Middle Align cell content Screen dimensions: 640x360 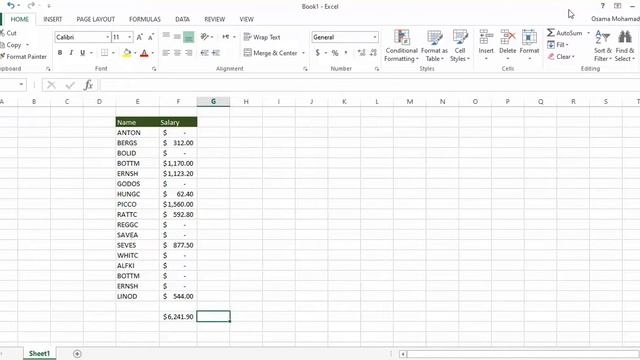[177, 36]
